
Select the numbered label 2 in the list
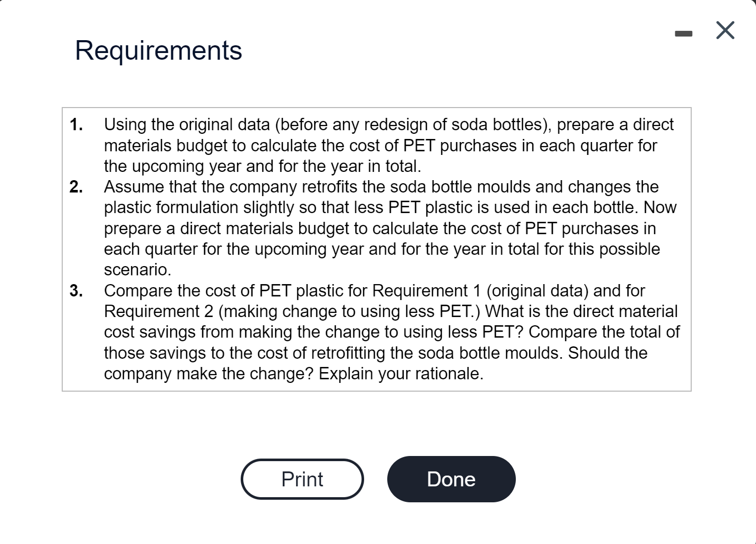[x=76, y=186]
